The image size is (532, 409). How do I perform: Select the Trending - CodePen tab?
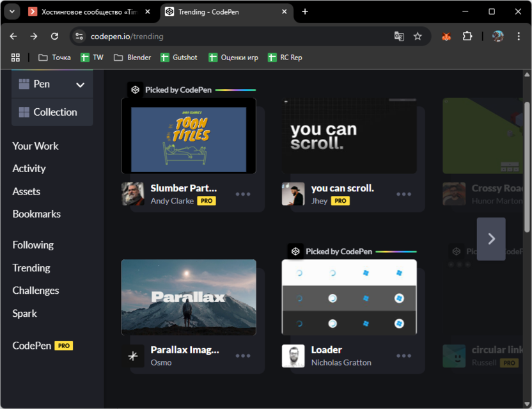point(225,12)
